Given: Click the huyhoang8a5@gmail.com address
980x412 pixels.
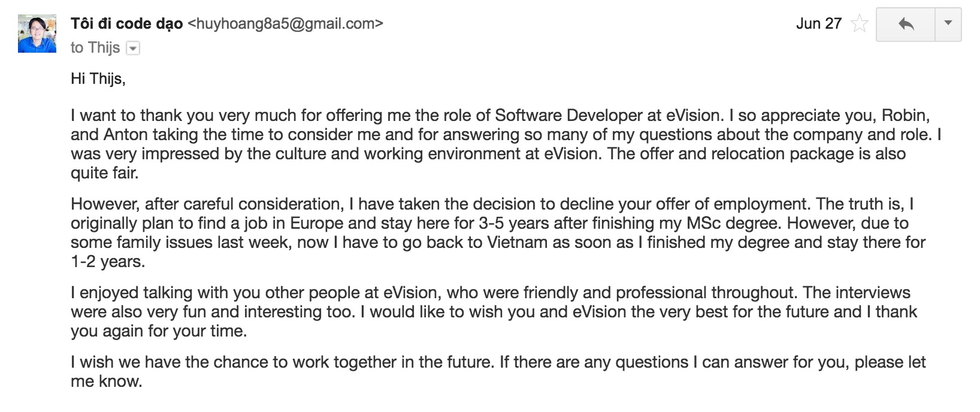Looking at the screenshot, I should point(285,23).
